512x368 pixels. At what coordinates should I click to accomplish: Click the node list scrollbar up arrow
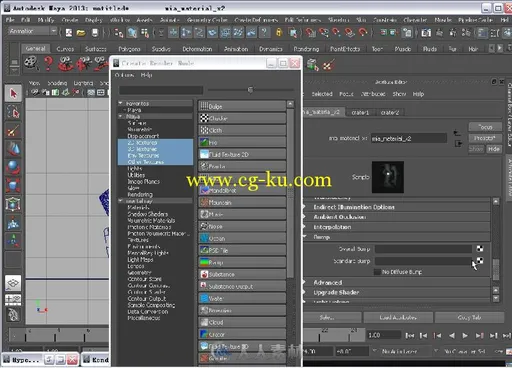coord(290,104)
